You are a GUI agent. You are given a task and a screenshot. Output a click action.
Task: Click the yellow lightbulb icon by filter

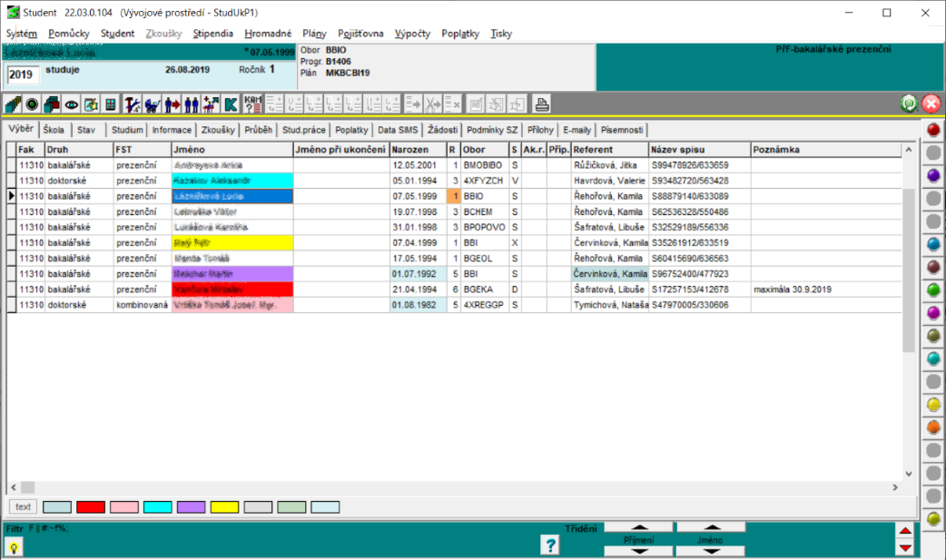pyautogui.click(x=15, y=546)
